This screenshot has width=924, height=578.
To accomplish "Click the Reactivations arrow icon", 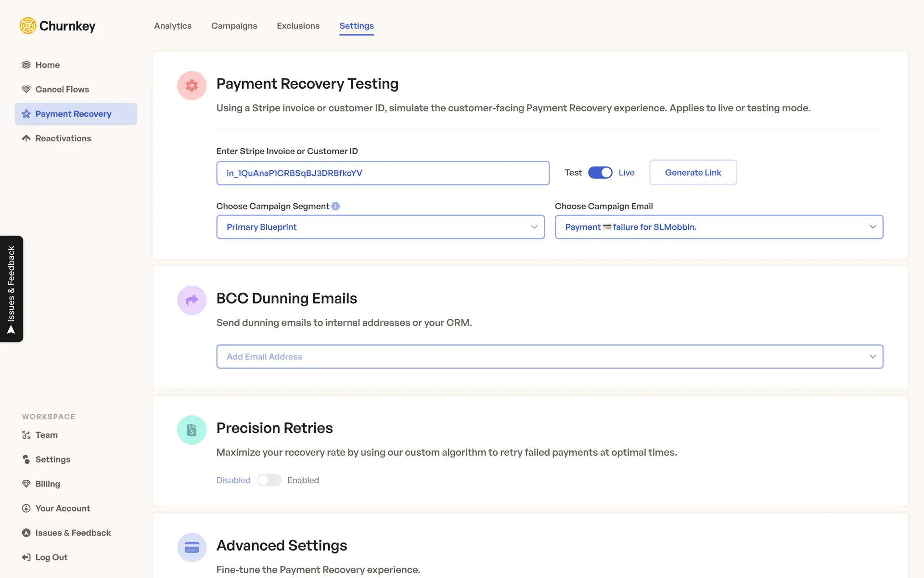I will [x=26, y=138].
